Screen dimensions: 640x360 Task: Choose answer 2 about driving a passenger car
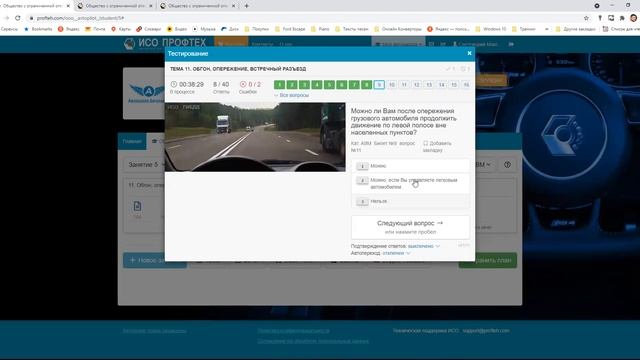click(x=410, y=183)
